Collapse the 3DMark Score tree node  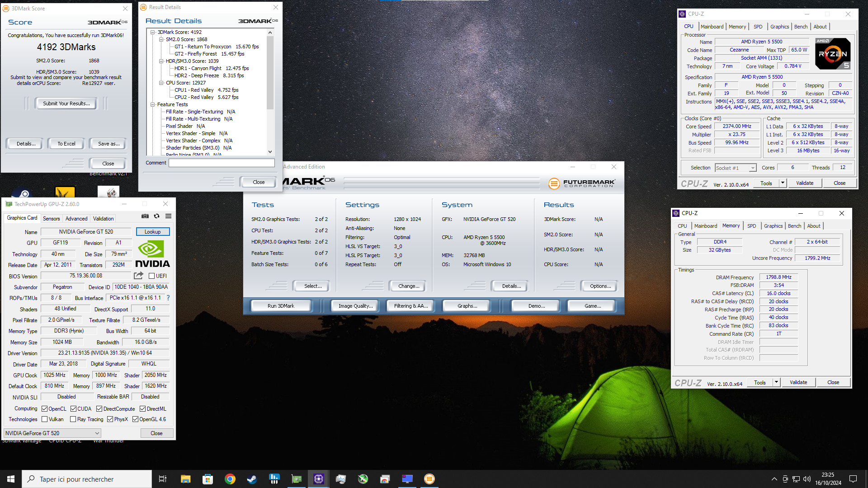153,32
